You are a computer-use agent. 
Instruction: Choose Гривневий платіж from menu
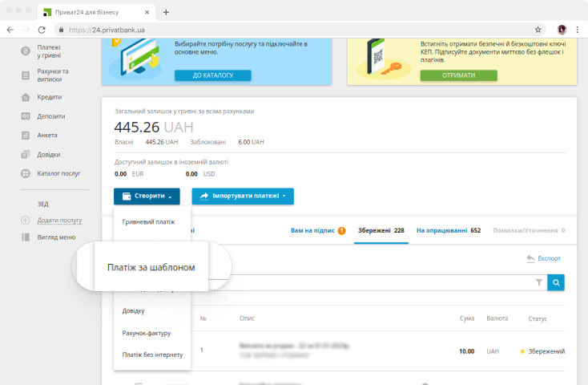coord(148,221)
